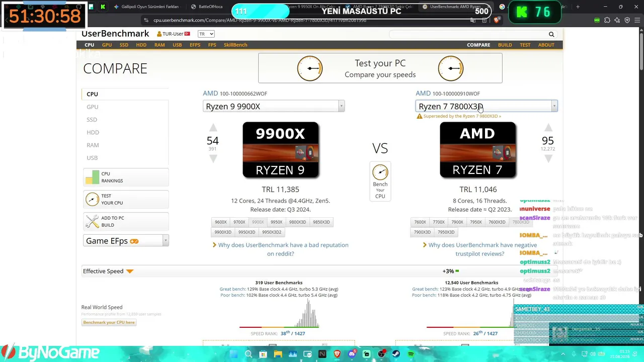The image size is (644, 362).
Task: Click the search magnifier icon on UserBenchmark
Action: 551,34
